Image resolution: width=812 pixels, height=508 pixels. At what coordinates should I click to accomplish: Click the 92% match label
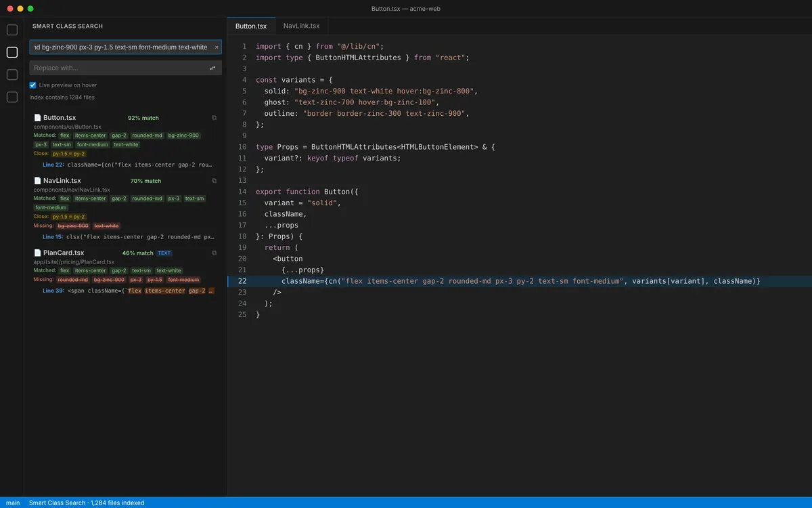[x=143, y=118]
